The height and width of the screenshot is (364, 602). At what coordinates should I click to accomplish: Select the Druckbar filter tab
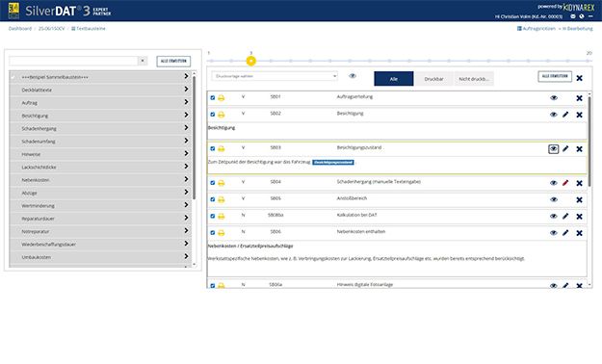(x=433, y=79)
